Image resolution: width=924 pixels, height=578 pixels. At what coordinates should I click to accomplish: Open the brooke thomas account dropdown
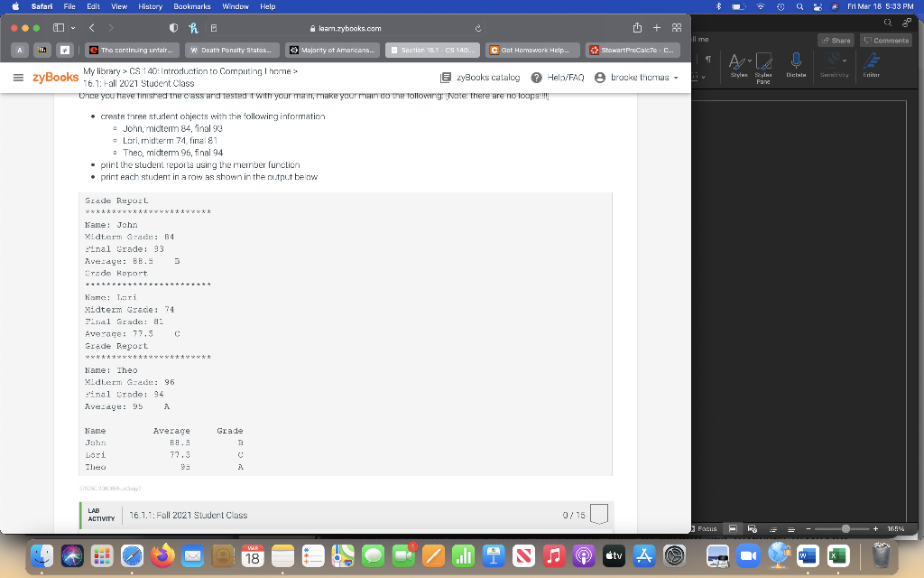[640, 76]
